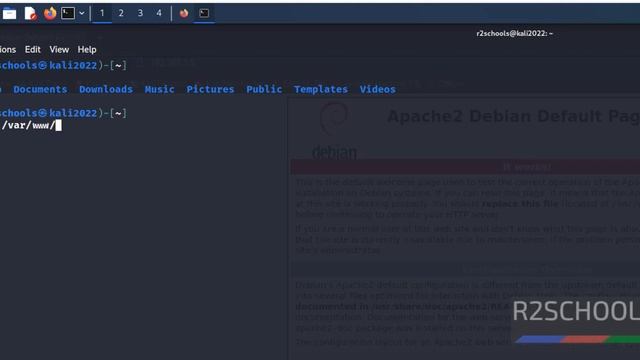The image size is (640, 360).
Task: Open the Edit menu in terminal
Action: pos(33,49)
